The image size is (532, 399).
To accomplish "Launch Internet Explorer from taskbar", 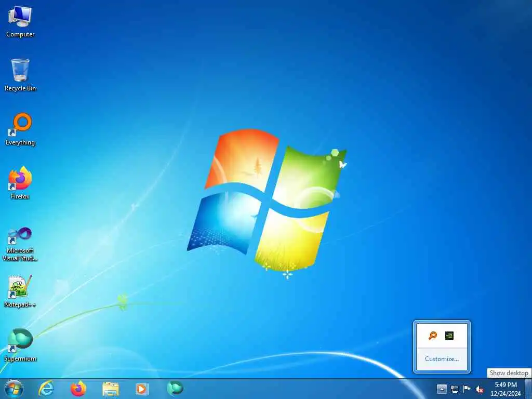I will (x=46, y=389).
